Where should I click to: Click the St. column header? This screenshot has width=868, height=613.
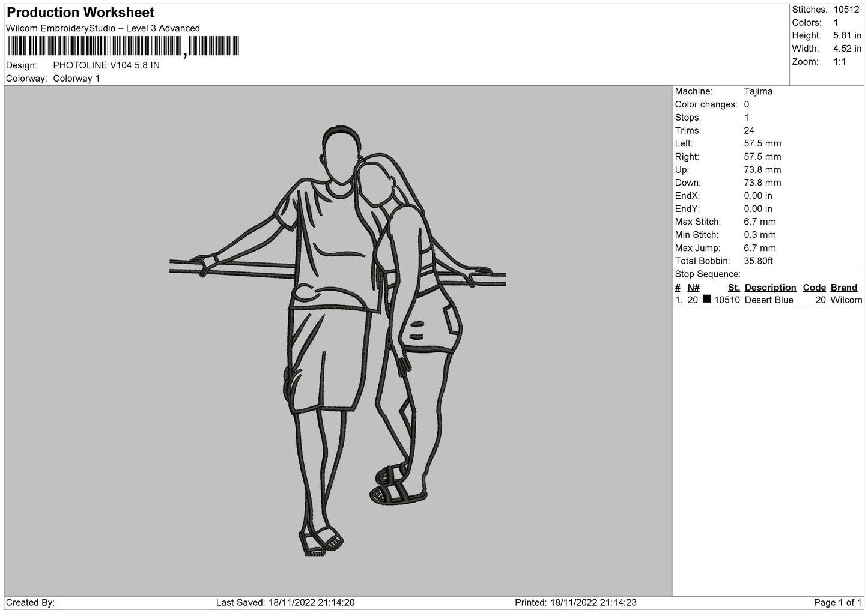coord(734,288)
